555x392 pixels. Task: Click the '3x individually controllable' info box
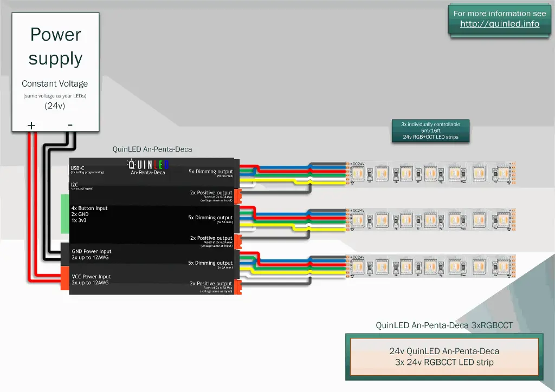click(x=430, y=130)
